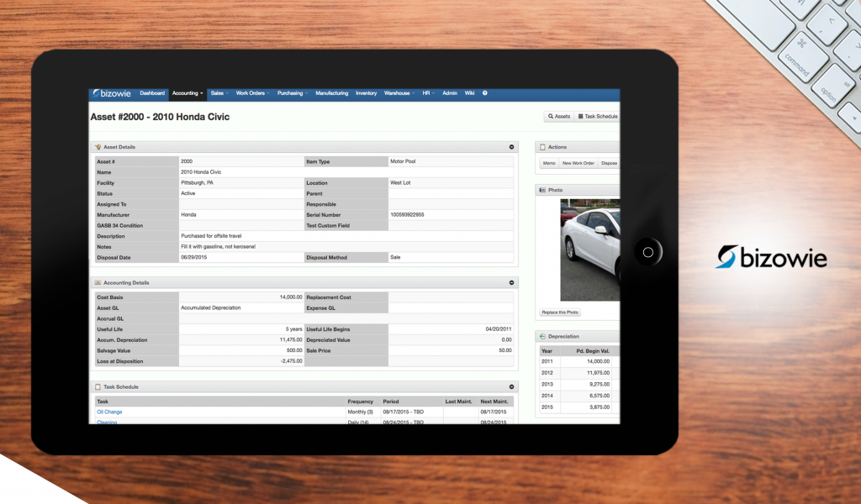861x504 pixels.
Task: Expand the Purchasing menu
Action: 293,93
